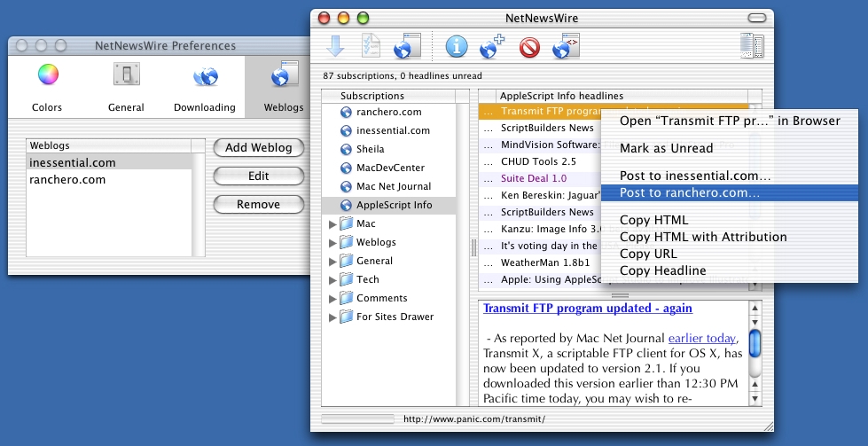The width and height of the screenshot is (868, 446).
Task: Open Transmit FTP program updated headline link
Action: [x=588, y=309]
